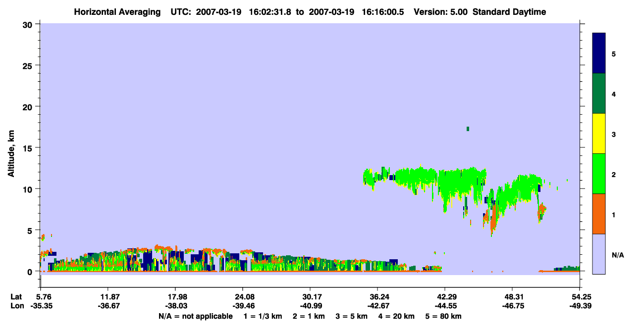This screenshot has width=644, height=330.
Task: Click the yellow colorbar segment labeled 3
Action: 599,134
